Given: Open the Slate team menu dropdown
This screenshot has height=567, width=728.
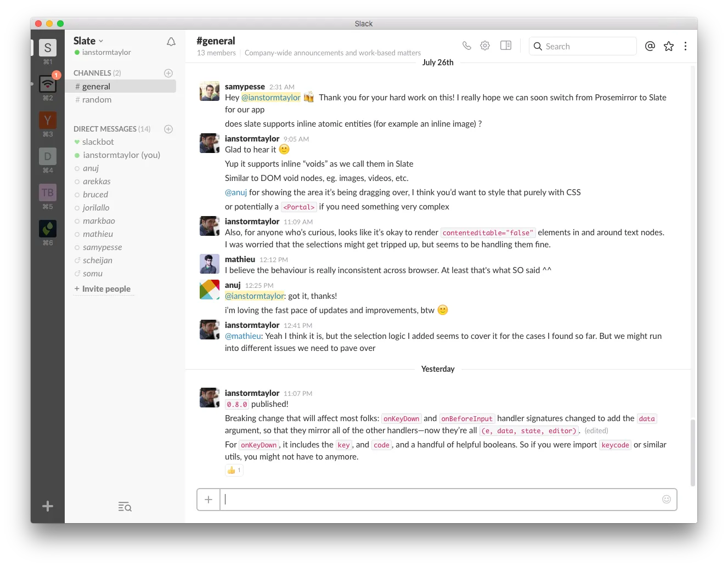Looking at the screenshot, I should pyautogui.click(x=88, y=41).
